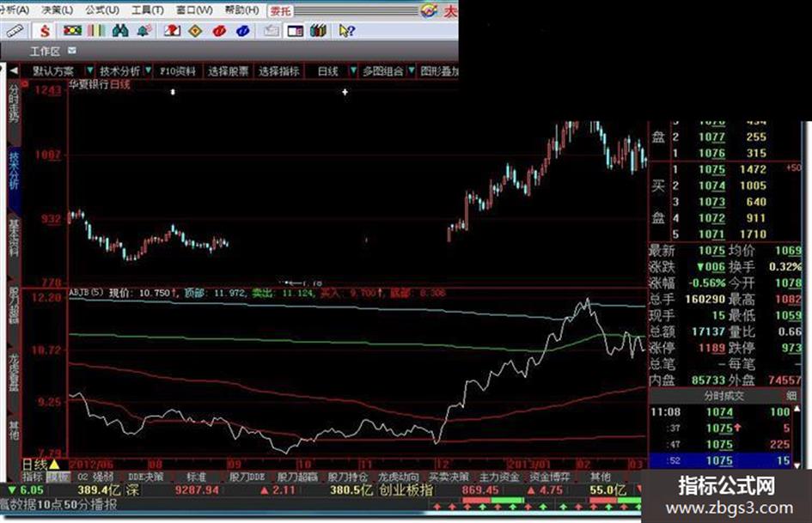The height and width of the screenshot is (523, 812).
Task: Select 02 强弱 indicator tab
Action: [95, 477]
